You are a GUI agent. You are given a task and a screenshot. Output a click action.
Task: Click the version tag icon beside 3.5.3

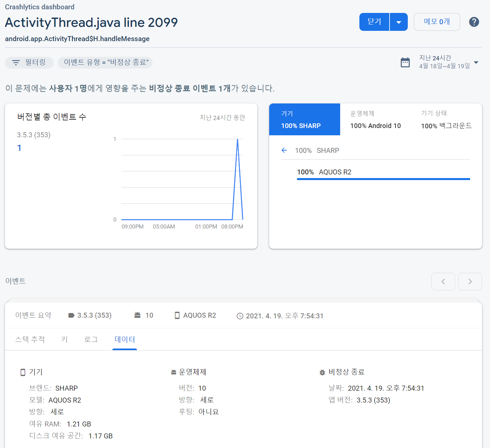[x=71, y=315]
